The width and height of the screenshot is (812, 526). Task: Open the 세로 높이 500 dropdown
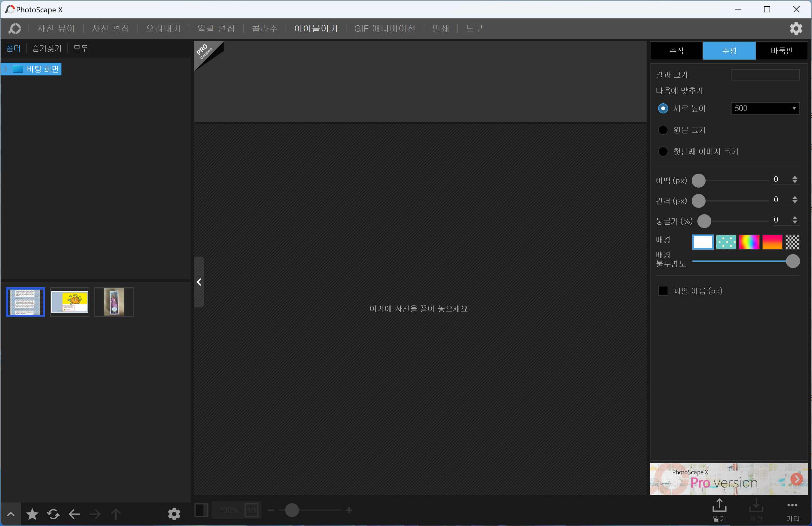(765, 108)
